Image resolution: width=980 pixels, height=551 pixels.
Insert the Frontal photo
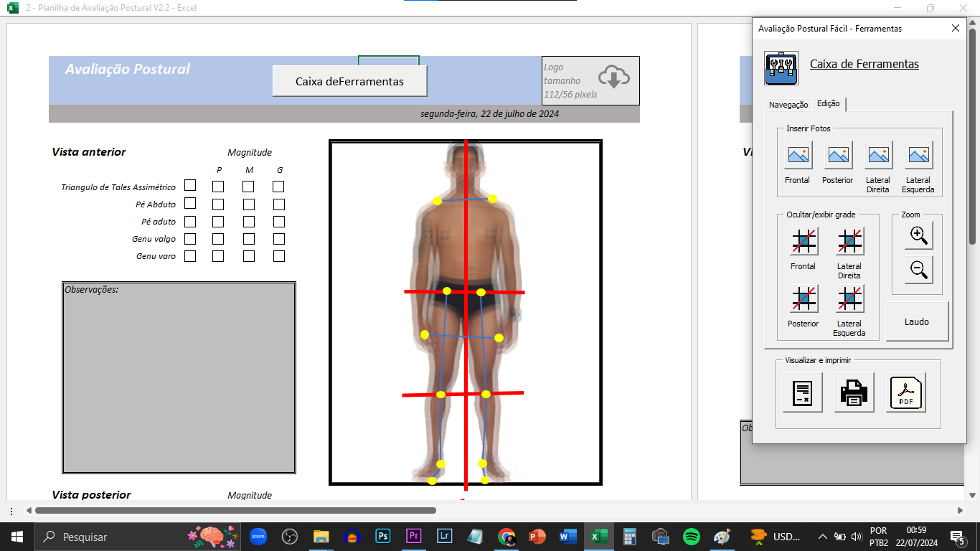tap(798, 155)
